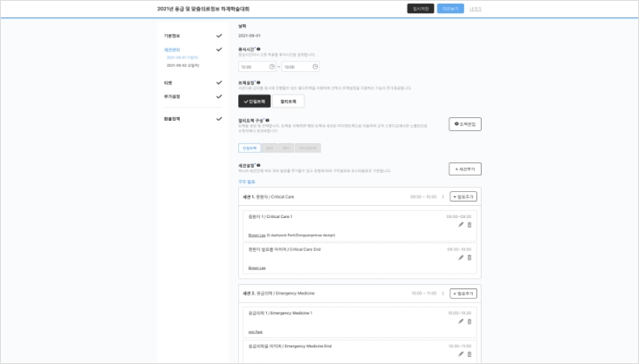The width and height of the screenshot is (639, 364).
Task: Edit the Emergency Medicine 1 presentation
Action: click(461, 321)
